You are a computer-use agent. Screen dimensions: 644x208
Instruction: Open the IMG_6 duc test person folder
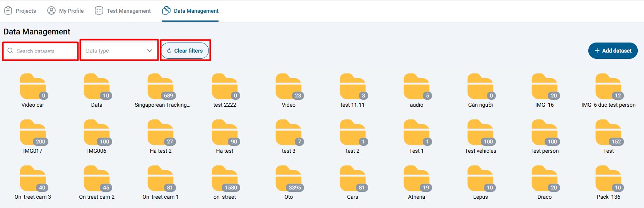[608, 87]
